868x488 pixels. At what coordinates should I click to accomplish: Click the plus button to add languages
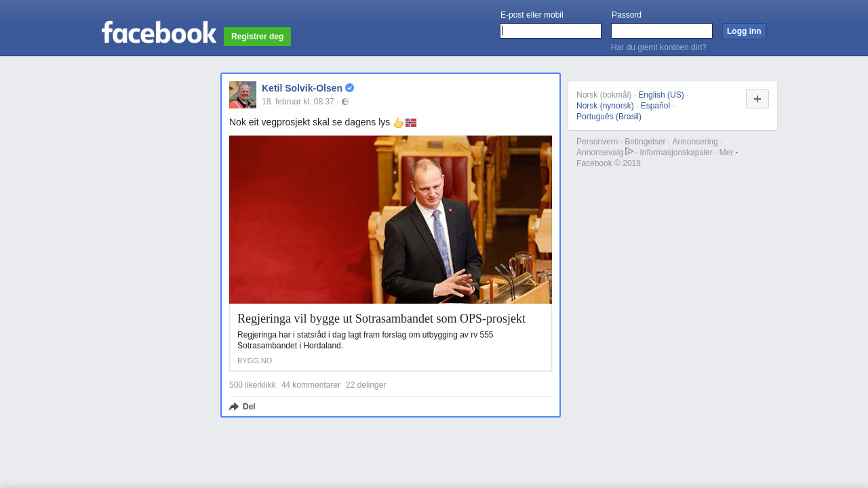pos(757,99)
